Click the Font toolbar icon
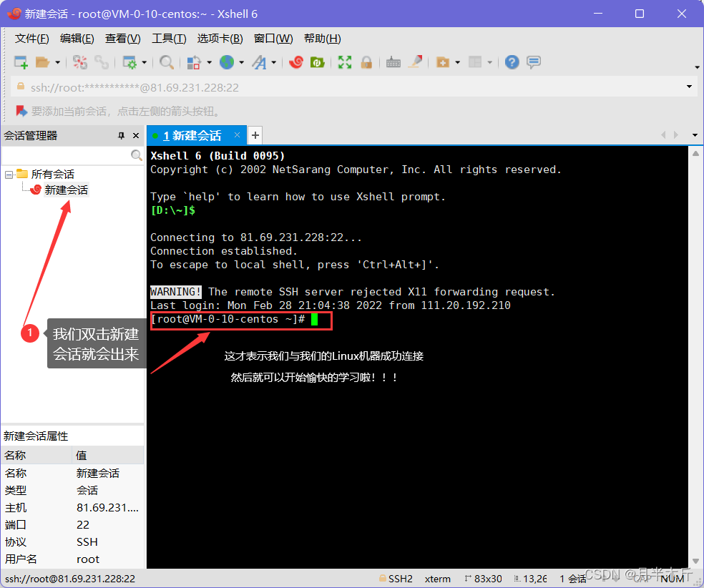 (259, 62)
